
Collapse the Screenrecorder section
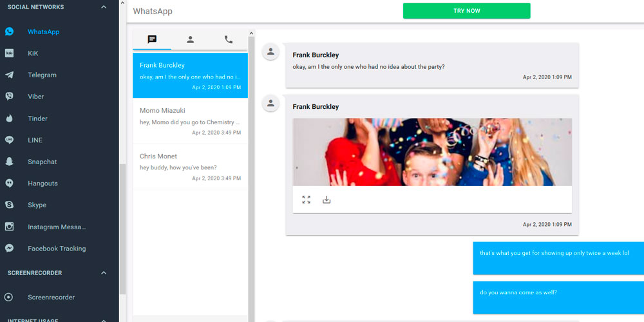(x=104, y=273)
